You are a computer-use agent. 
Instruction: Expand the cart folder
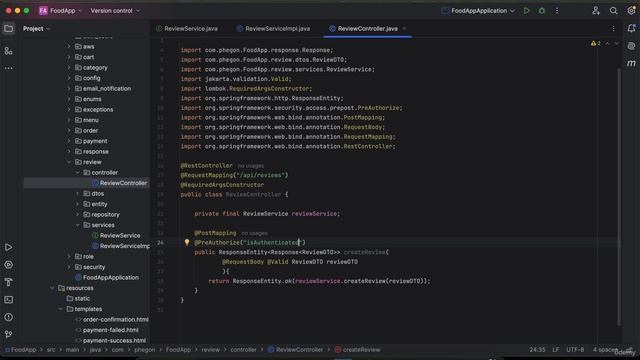(69, 57)
